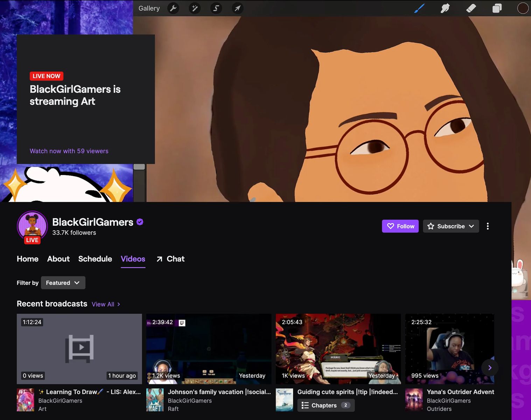Select the Transform arrow tool

[x=238, y=8]
